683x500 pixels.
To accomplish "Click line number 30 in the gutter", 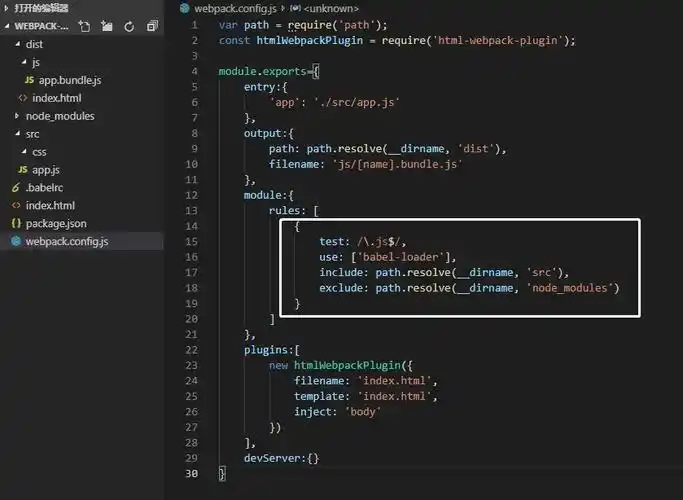I will point(192,473).
